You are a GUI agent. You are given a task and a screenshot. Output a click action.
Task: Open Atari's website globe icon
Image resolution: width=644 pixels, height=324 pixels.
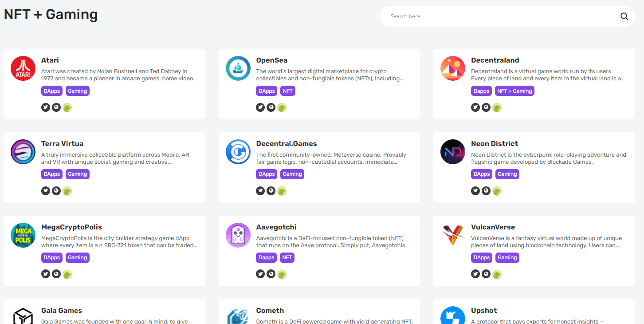(56, 107)
